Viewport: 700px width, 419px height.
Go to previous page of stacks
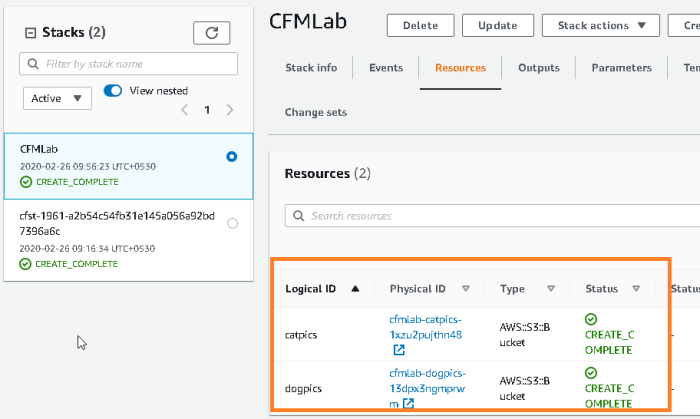184,110
